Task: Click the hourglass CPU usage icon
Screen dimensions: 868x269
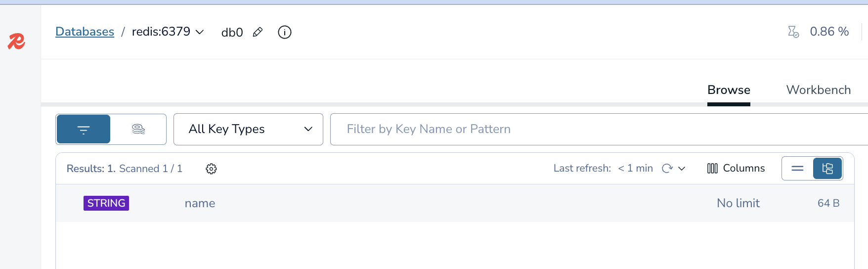Action: tap(793, 32)
